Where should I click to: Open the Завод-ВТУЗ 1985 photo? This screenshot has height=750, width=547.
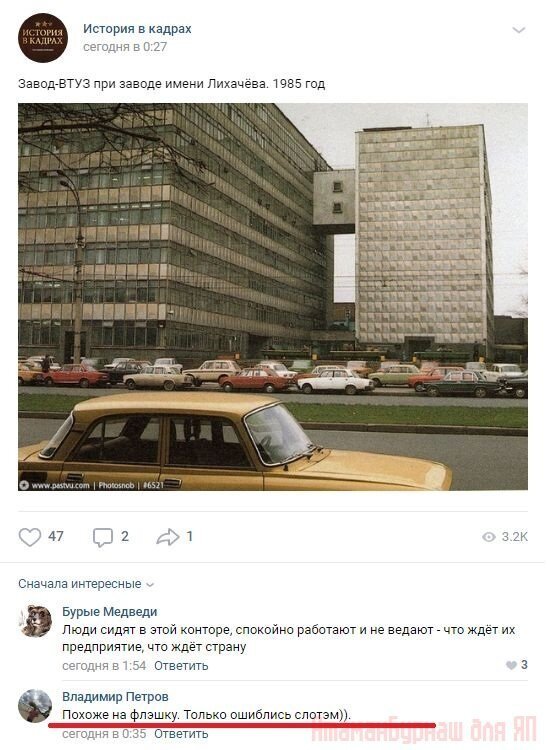coord(273,297)
